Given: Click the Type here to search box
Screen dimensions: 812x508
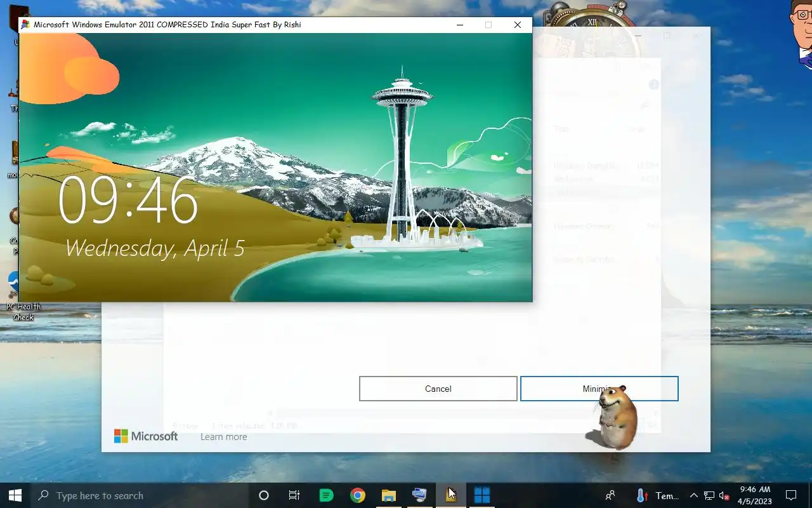Looking at the screenshot, I should click(139, 495).
